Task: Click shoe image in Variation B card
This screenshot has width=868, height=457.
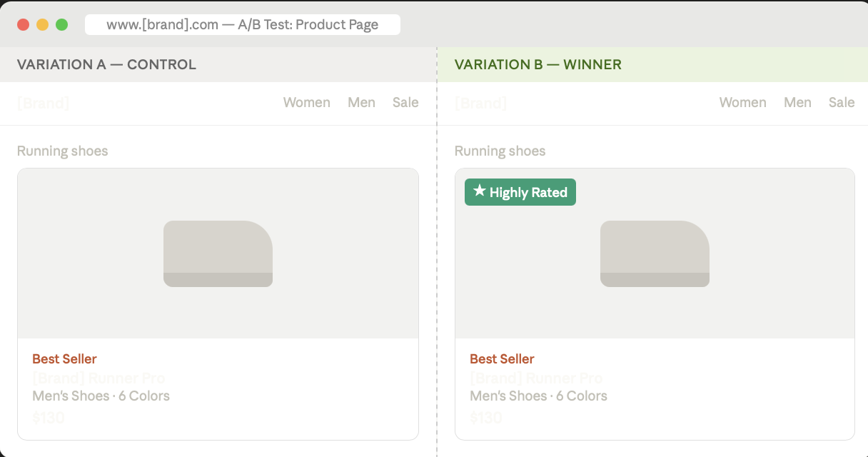Action: click(655, 253)
